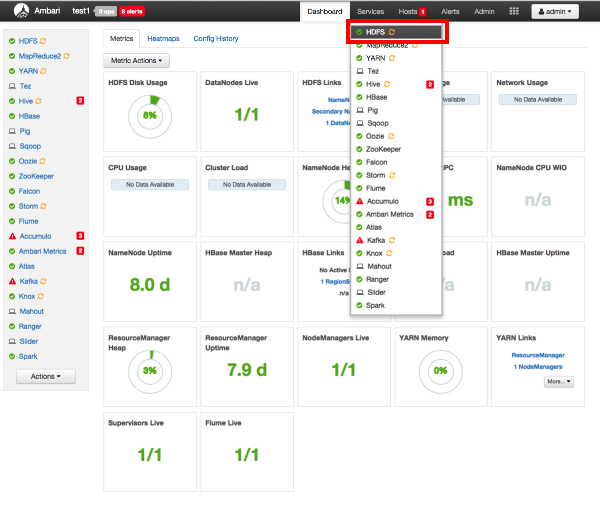
Task: Switch to the Heatmaps tab
Action: [x=163, y=38]
